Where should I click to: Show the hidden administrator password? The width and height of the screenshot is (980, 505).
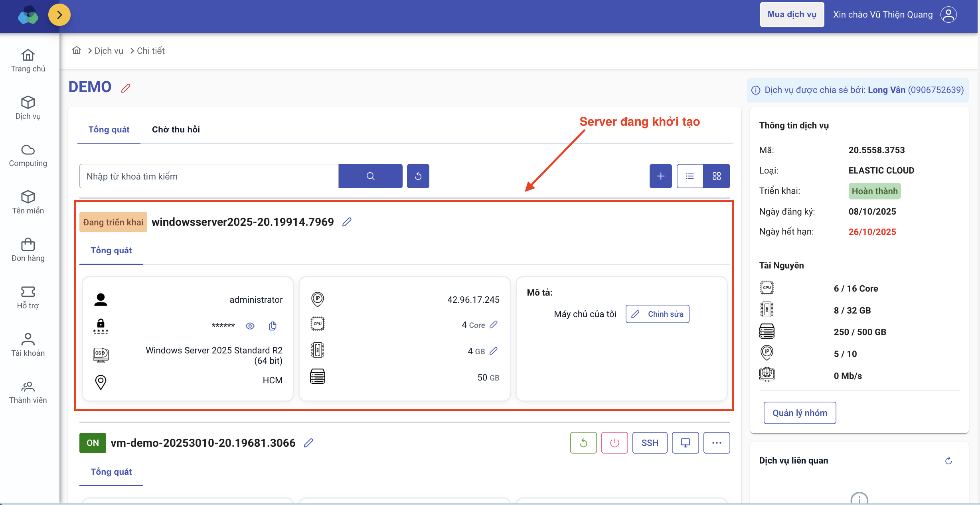(250, 326)
